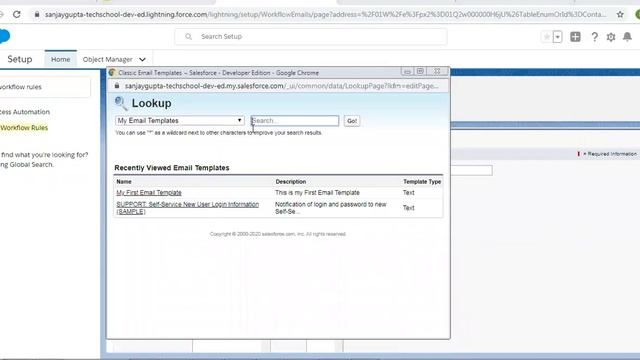640x360 pixels.
Task: Select SUPPORT: Self-Service New User Login link
Action: click(187, 208)
